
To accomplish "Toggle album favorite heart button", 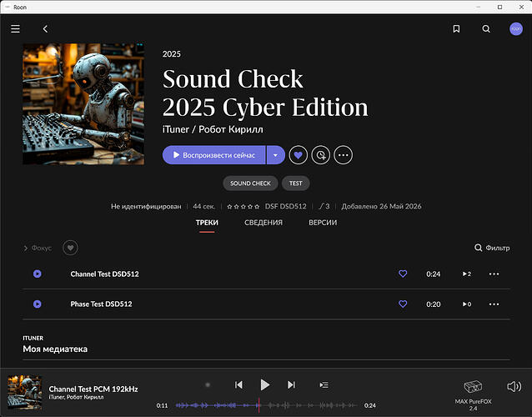I will pos(299,155).
